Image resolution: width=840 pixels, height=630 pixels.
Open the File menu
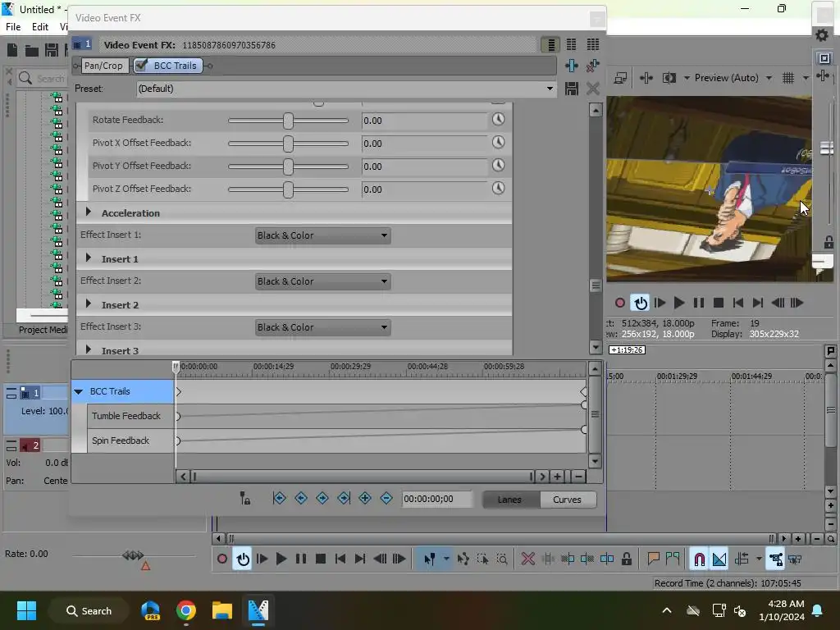click(x=13, y=27)
